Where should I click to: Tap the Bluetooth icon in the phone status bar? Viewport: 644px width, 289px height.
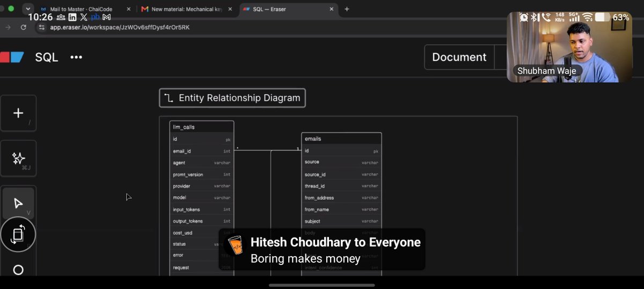tap(535, 17)
